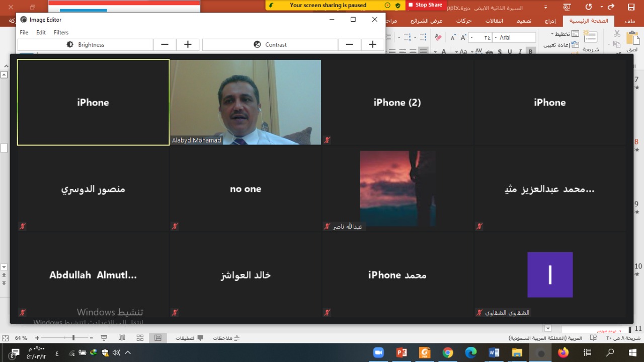Toggle Underline formatting in the ribbon
Viewport: 644px width, 362px height.
(510, 51)
